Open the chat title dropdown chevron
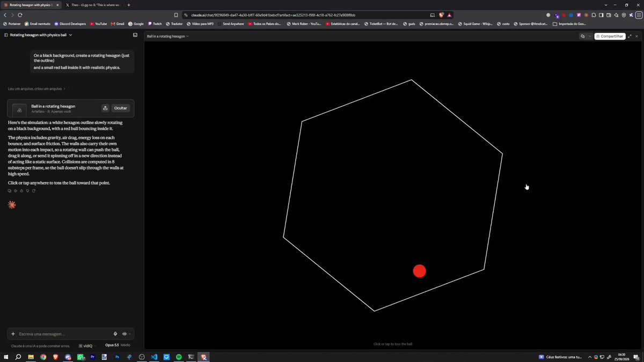 (70, 35)
